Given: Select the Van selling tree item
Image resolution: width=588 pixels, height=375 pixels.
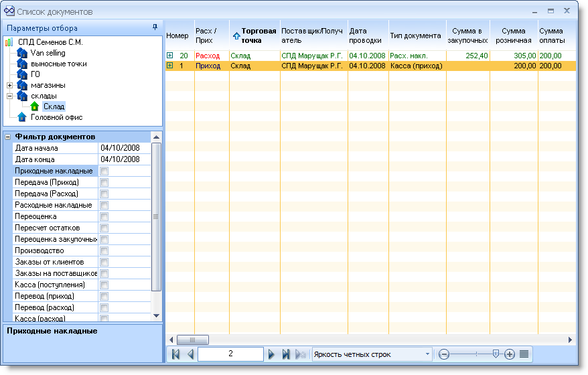Looking at the screenshot, I should tap(48, 53).
